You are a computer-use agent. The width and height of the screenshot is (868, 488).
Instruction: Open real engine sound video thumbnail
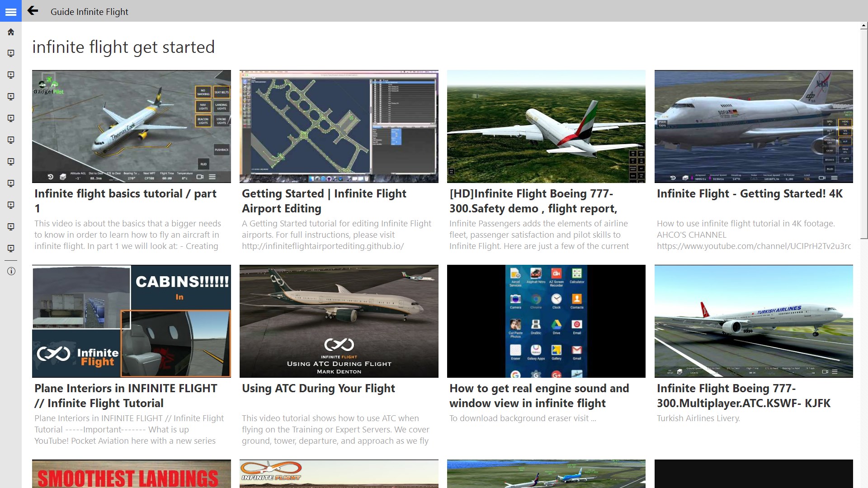[x=546, y=321]
